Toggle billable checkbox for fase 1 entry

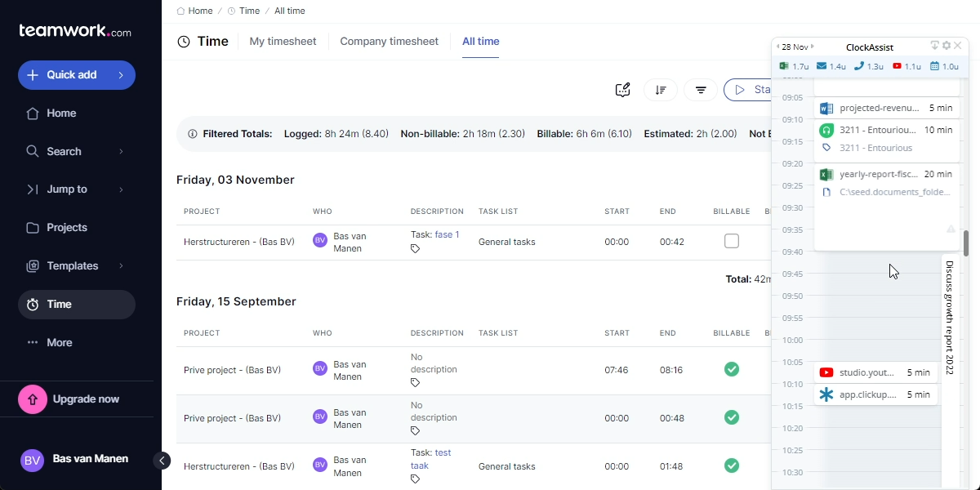pyautogui.click(x=732, y=242)
